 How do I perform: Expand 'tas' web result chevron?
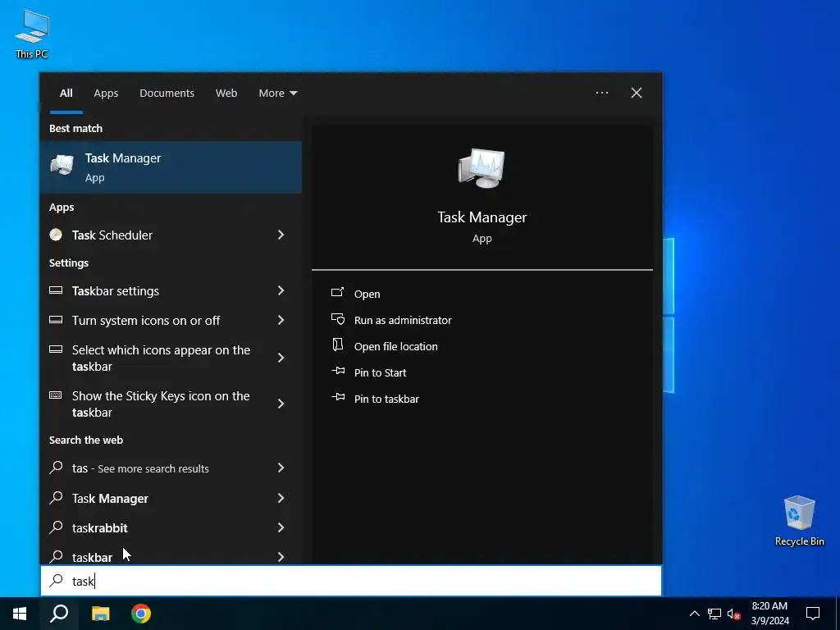(281, 468)
